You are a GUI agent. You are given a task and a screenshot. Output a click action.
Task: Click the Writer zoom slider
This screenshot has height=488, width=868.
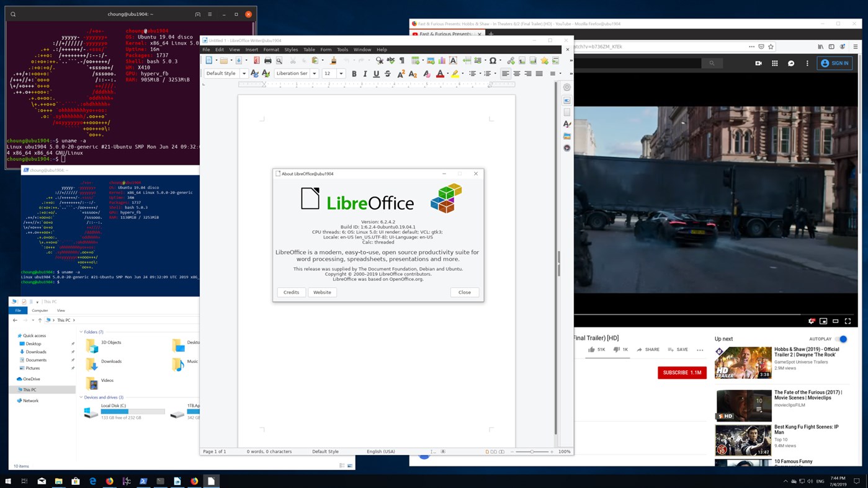coord(532,451)
